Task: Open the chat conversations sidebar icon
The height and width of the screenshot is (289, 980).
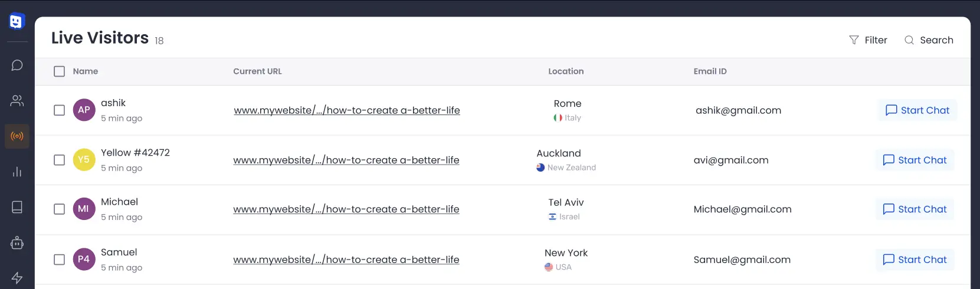Action: [17, 65]
